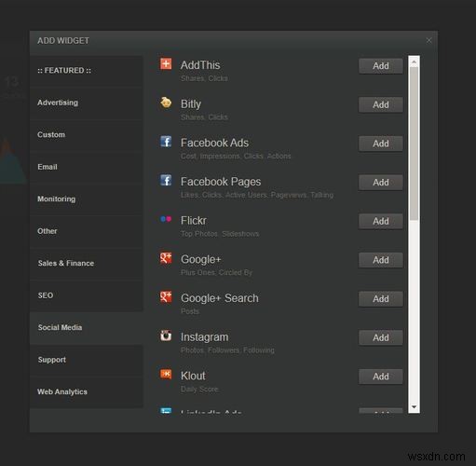Image resolution: width=476 pixels, height=466 pixels.
Task: Click the scrollbar down arrow
Action: pos(414,407)
